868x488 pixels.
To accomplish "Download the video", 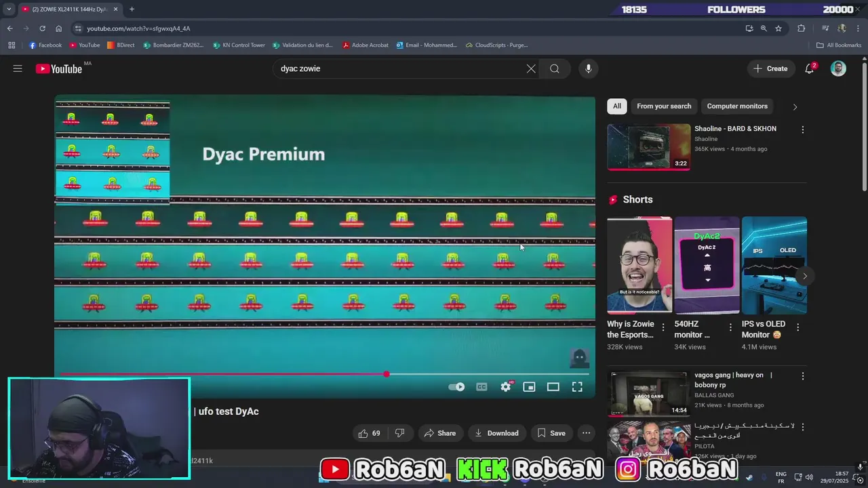I will coord(496,433).
